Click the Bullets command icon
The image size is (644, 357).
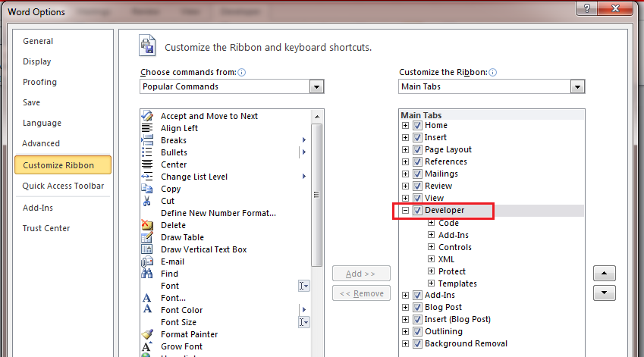(147, 152)
